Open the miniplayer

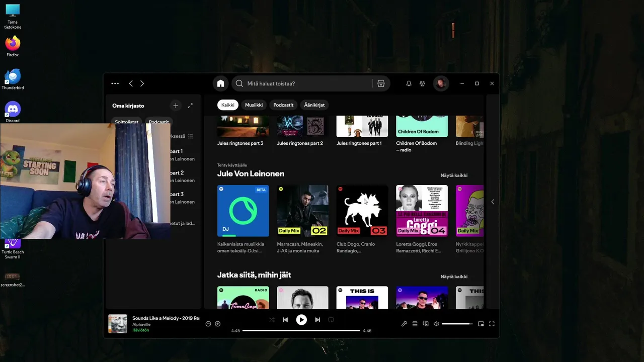[x=481, y=324]
